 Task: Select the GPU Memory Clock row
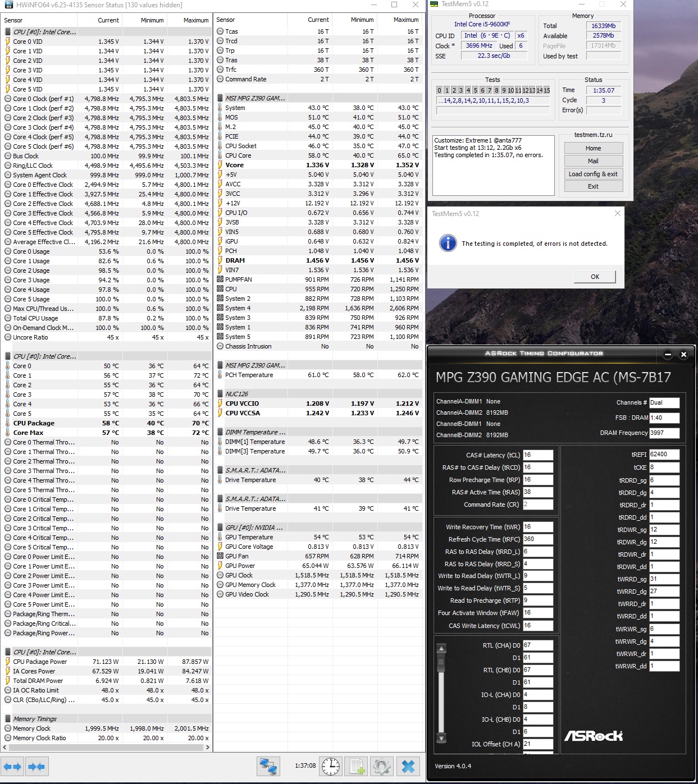(x=318, y=585)
